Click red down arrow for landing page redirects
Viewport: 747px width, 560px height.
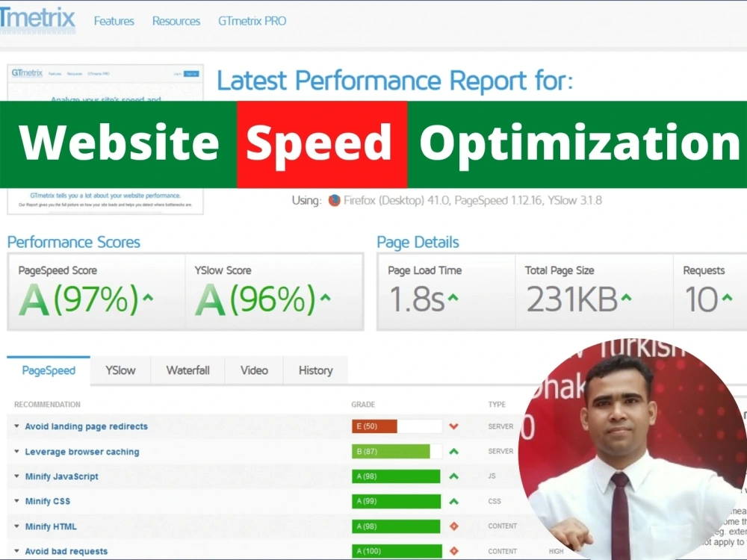[453, 426]
